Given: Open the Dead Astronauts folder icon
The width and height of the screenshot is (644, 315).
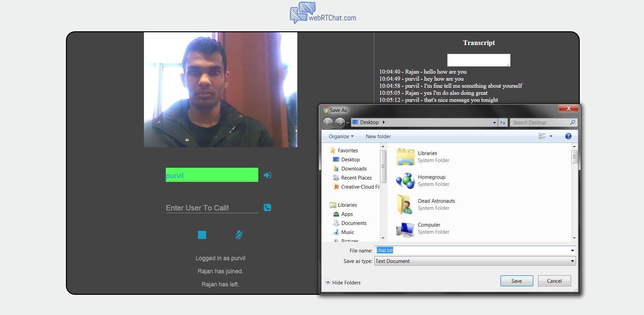Looking at the screenshot, I should click(x=406, y=204).
